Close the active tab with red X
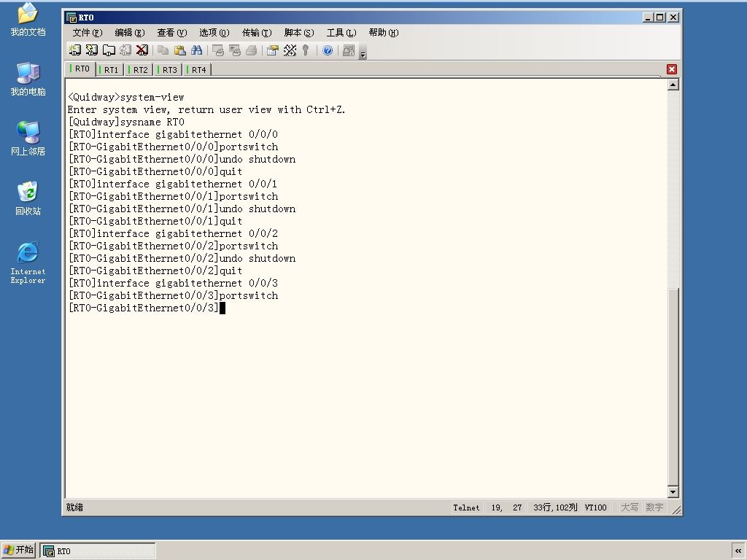The width and height of the screenshot is (747, 560). point(672,69)
